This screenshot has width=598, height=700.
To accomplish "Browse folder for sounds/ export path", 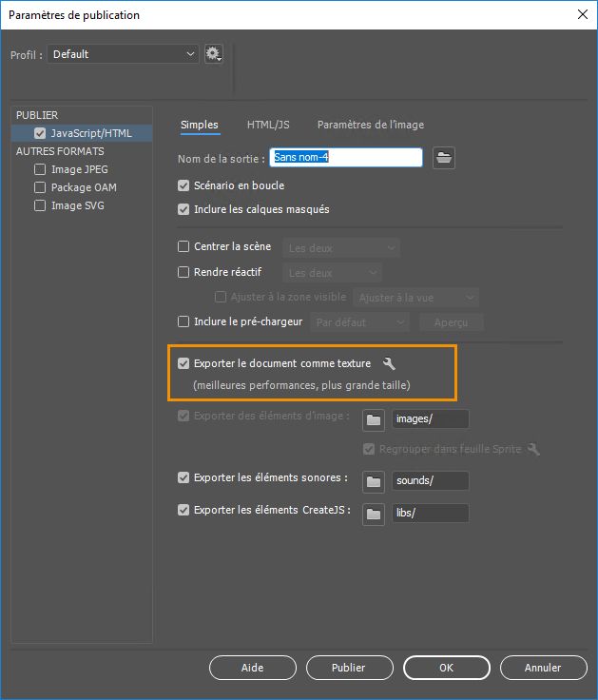I will [374, 481].
